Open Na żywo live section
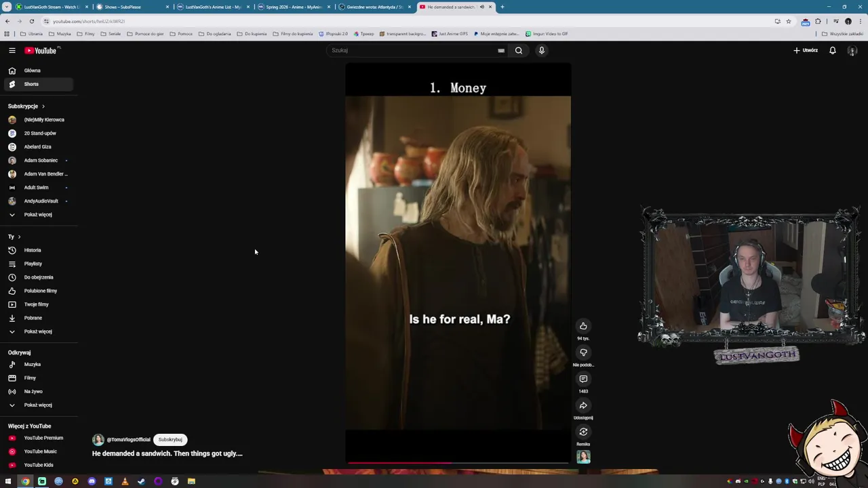This screenshot has height=488, width=868. pyautogui.click(x=39, y=392)
